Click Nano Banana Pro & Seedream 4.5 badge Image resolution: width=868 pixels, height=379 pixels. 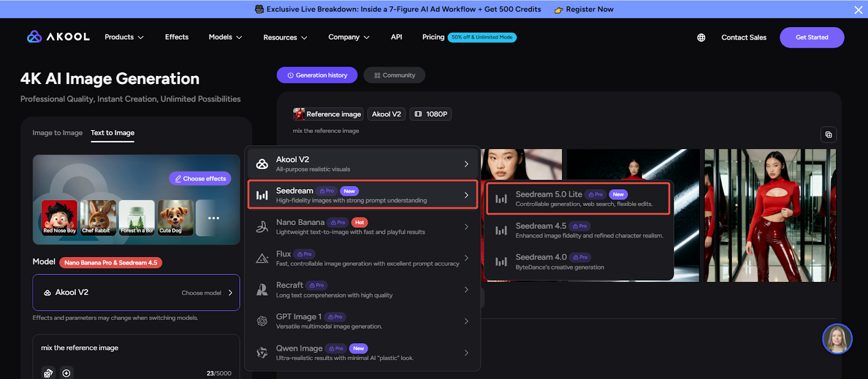coord(111,262)
